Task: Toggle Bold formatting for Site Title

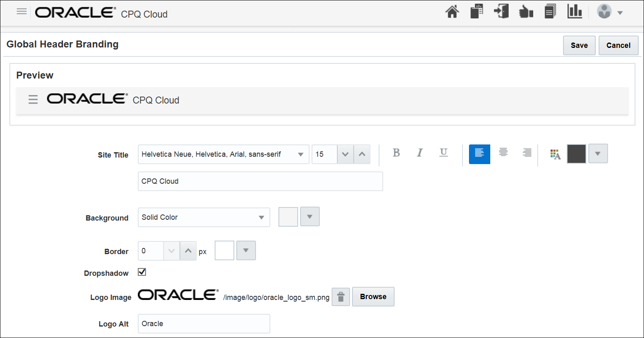Action: coord(396,153)
